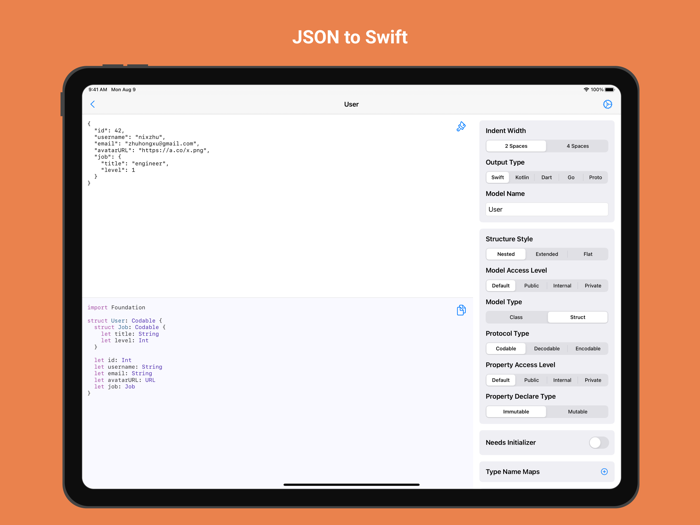
Task: Set Model Access Level to Internal
Action: tap(562, 286)
